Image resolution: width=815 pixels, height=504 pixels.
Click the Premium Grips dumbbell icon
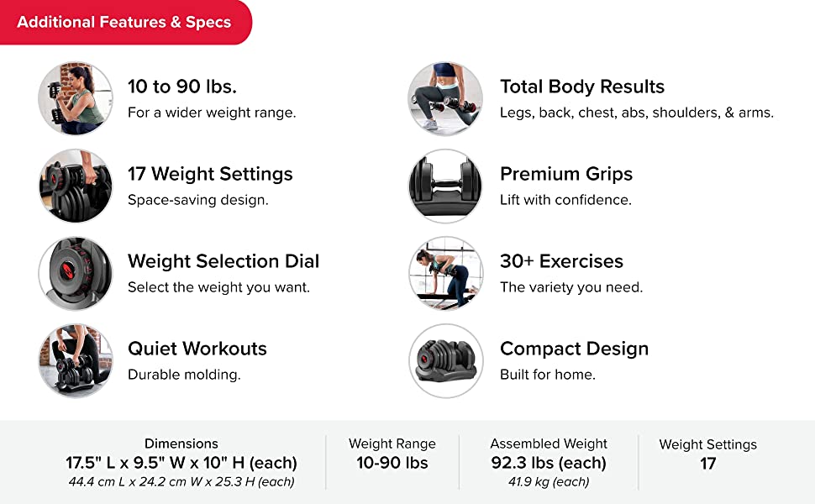(445, 186)
